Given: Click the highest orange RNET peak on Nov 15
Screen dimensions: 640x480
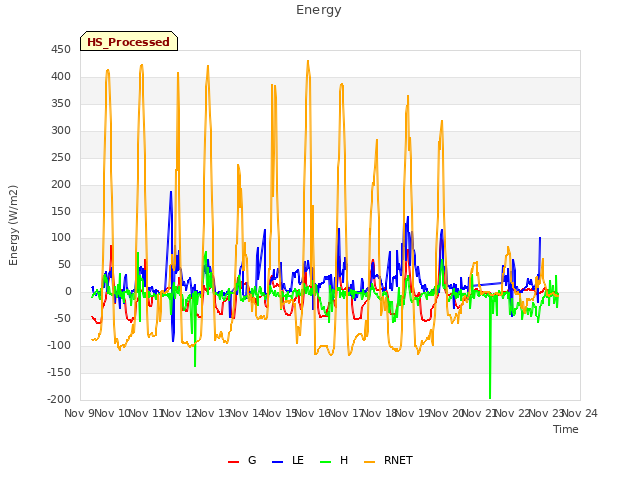Looking at the screenshot, I should pyautogui.click(x=308, y=61).
